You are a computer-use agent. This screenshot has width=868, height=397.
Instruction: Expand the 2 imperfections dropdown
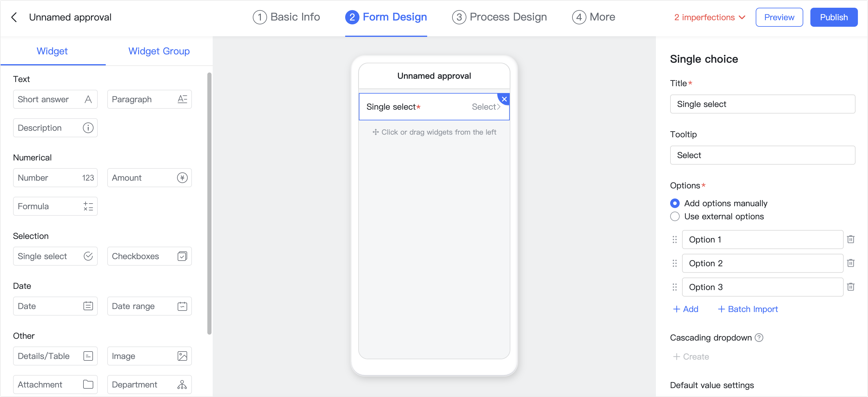pos(709,17)
